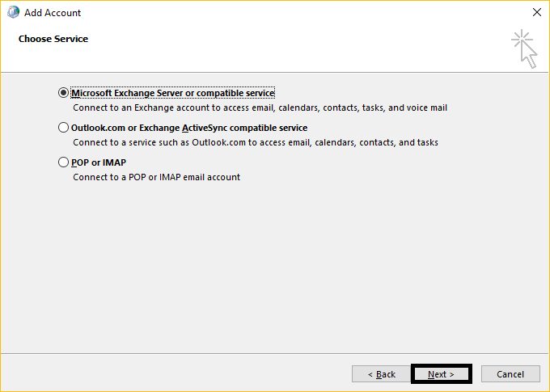Click the "Add Account" title text
The image size is (550, 392).
[x=53, y=13]
